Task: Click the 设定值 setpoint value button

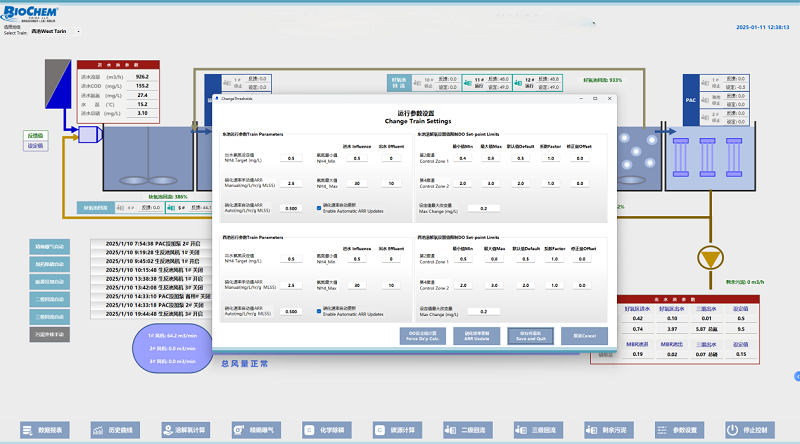Action: [x=35, y=146]
